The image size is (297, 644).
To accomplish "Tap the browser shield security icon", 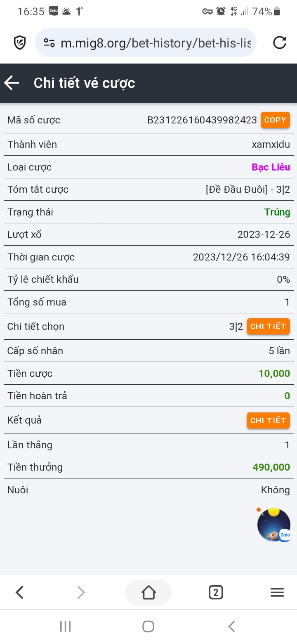I will click(19, 43).
